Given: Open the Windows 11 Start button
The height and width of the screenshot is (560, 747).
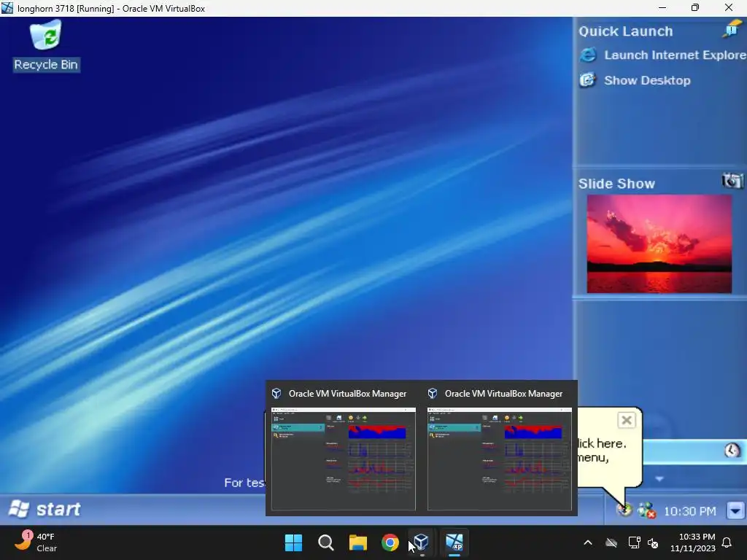Looking at the screenshot, I should coord(293,542).
